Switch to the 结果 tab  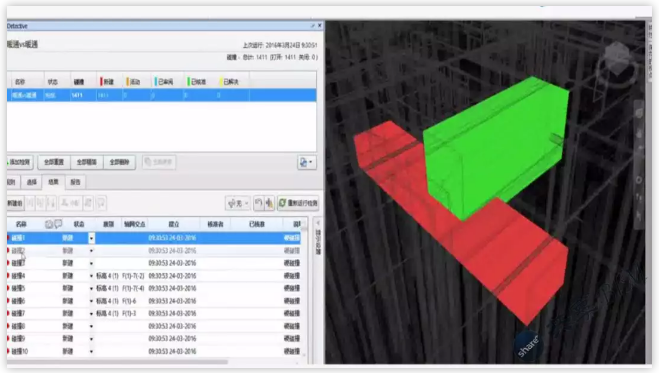pyautogui.click(x=53, y=182)
